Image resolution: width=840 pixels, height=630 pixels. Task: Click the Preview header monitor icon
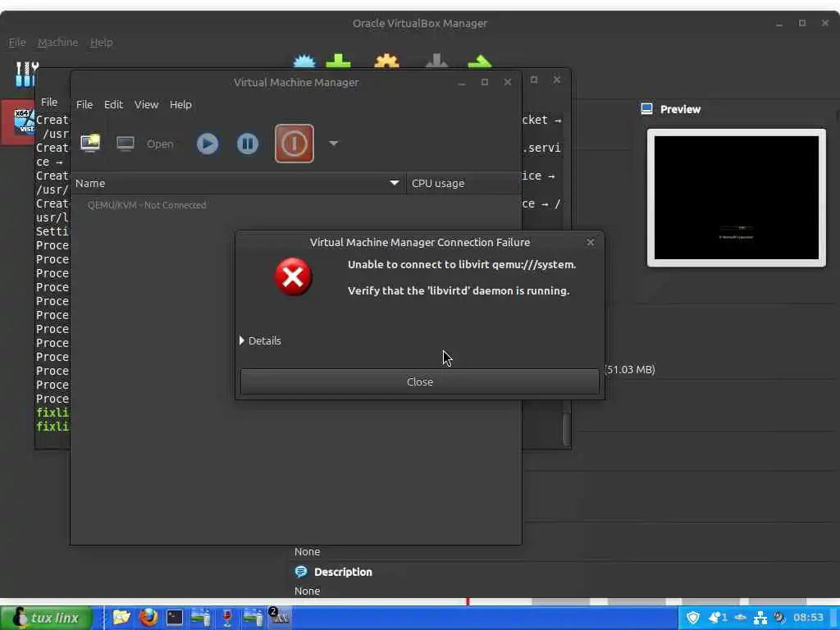[x=646, y=109]
